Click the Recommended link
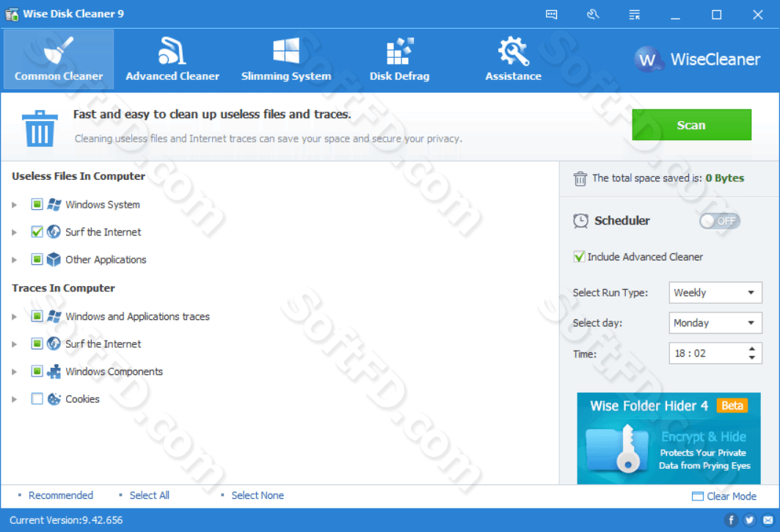The width and height of the screenshot is (780, 532). [x=61, y=495]
